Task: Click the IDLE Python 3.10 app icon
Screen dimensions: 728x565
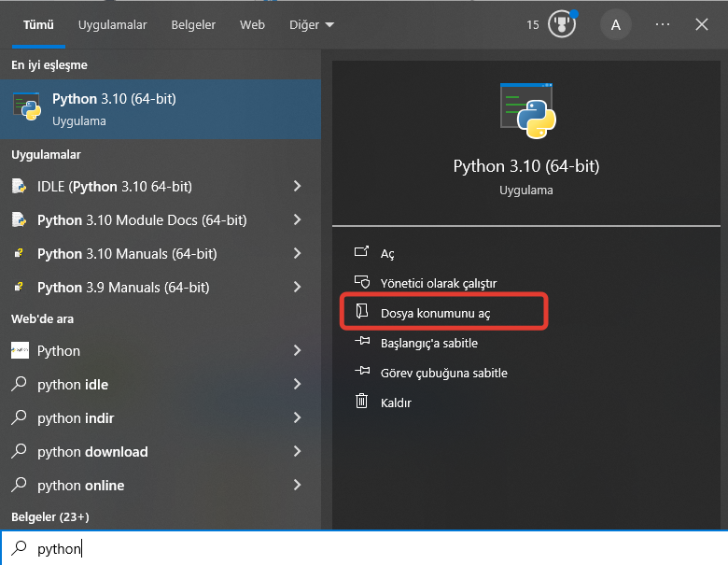Action: click(20, 186)
